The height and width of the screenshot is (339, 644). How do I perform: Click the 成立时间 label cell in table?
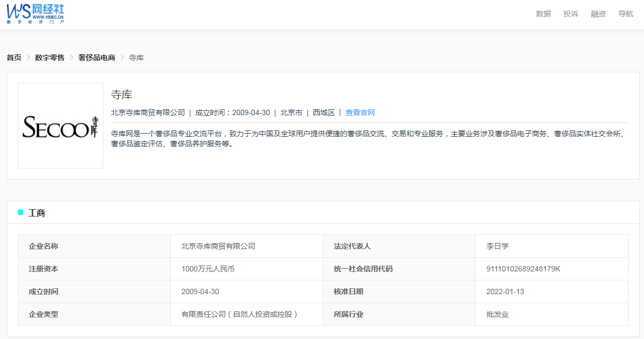click(94, 291)
